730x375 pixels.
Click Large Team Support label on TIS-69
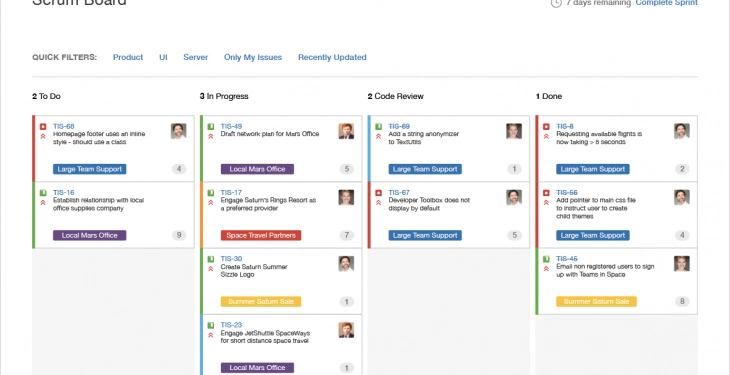[x=425, y=169]
